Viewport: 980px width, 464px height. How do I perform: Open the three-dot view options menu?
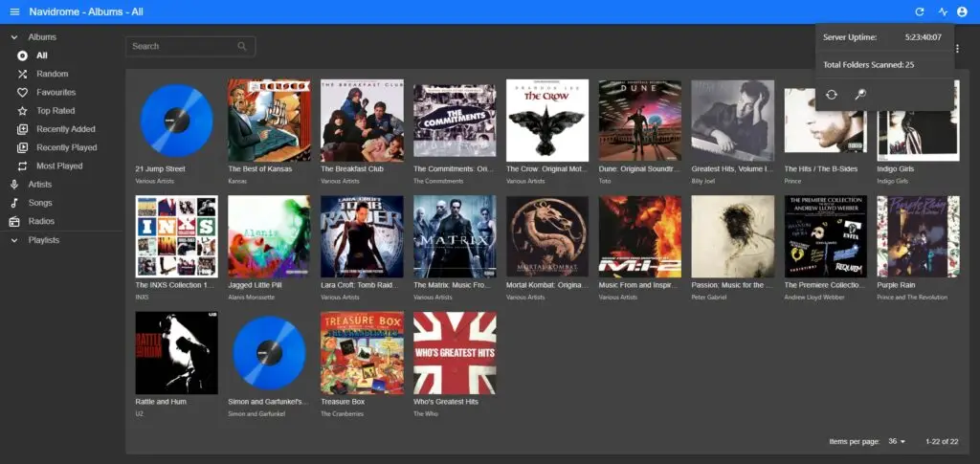pyautogui.click(x=958, y=48)
